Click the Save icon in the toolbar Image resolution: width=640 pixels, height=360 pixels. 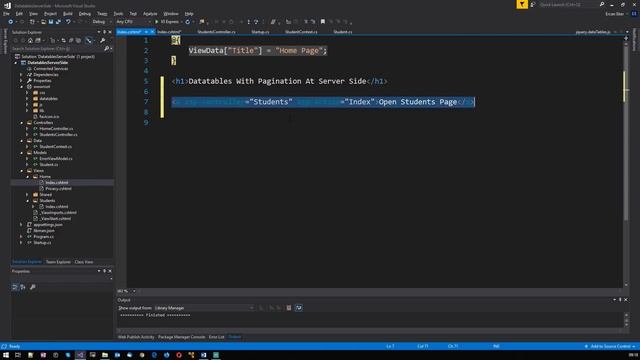pyautogui.click(x=51, y=22)
